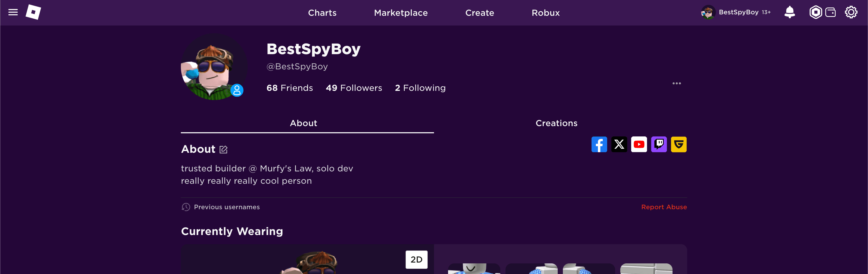Go to Robux in the top navigation
Viewport: 868px width, 274px height.
[546, 13]
